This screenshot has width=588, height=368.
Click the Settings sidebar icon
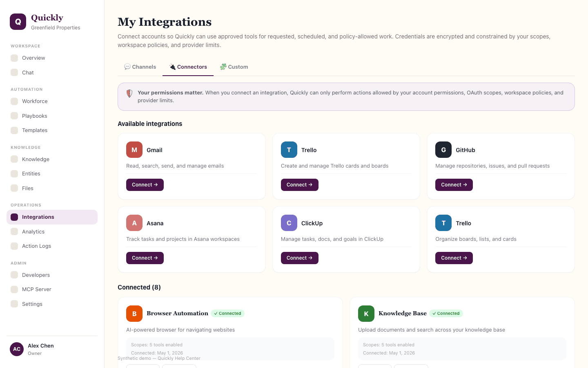click(14, 304)
